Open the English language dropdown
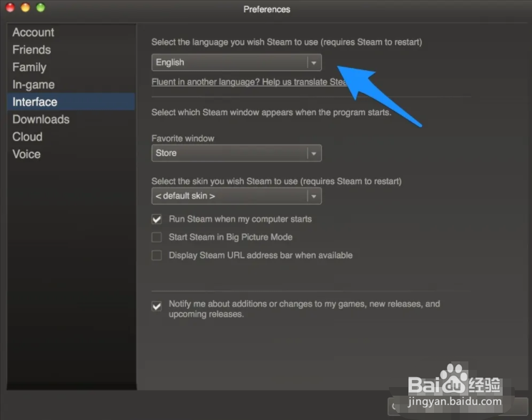 coord(236,62)
